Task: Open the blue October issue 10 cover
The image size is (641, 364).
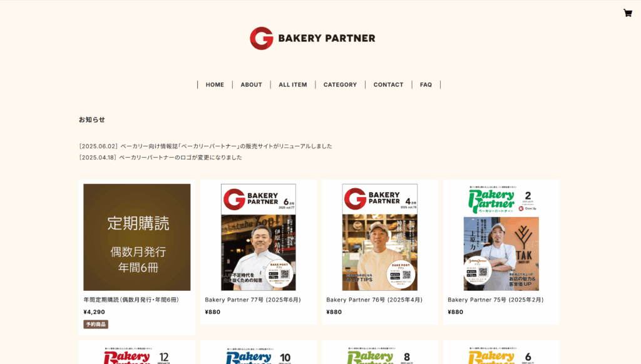Action: tap(259, 355)
